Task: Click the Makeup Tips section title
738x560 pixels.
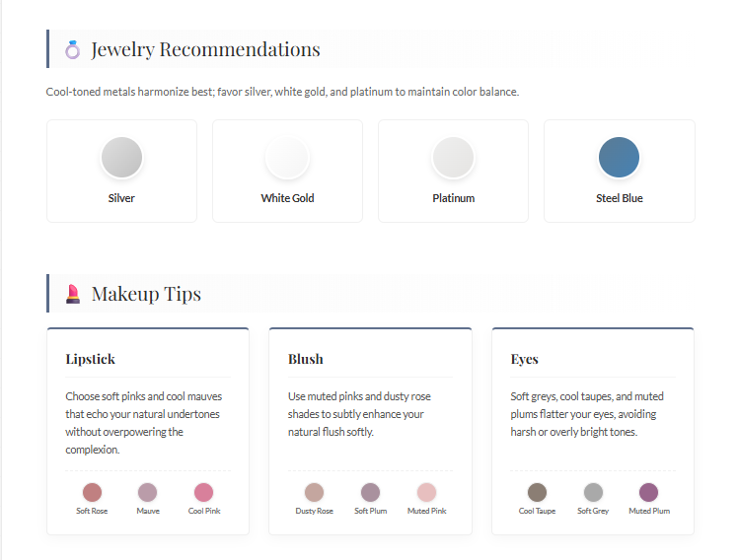Action: point(146,294)
